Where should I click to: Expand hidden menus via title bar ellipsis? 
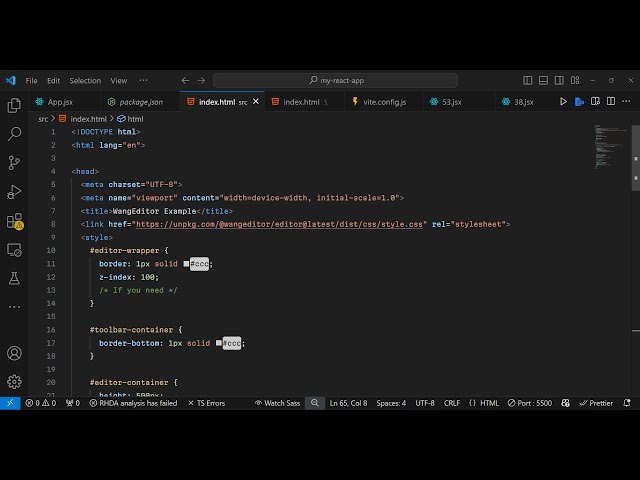coord(143,81)
